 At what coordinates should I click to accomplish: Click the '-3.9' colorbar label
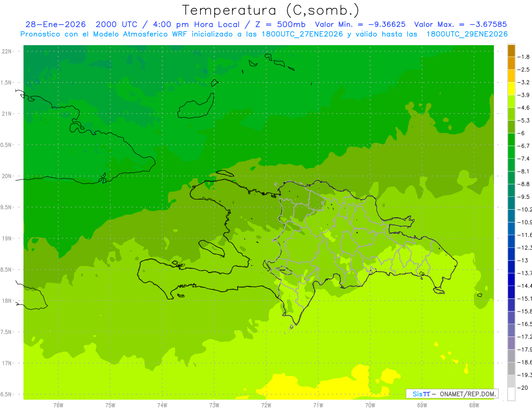point(524,95)
